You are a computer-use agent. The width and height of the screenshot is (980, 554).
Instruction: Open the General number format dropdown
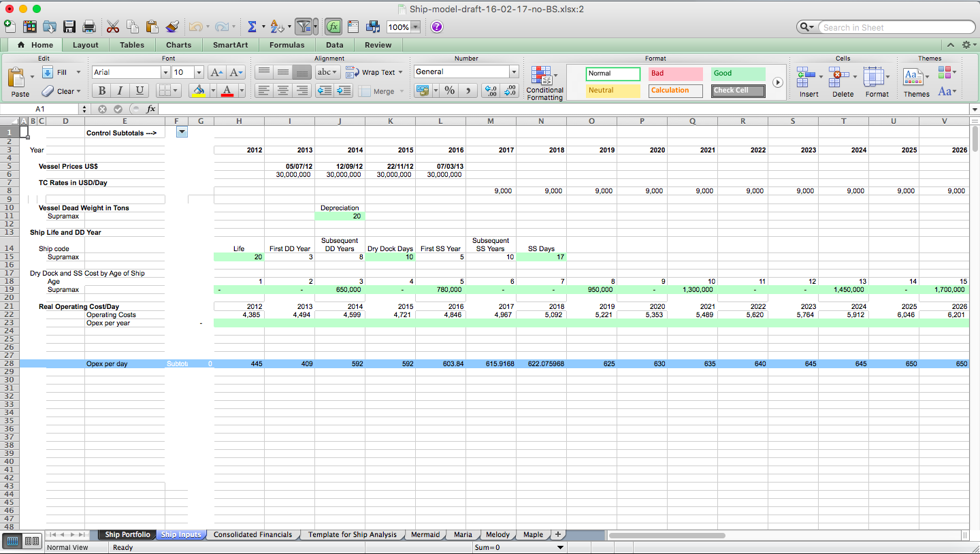pyautogui.click(x=514, y=71)
